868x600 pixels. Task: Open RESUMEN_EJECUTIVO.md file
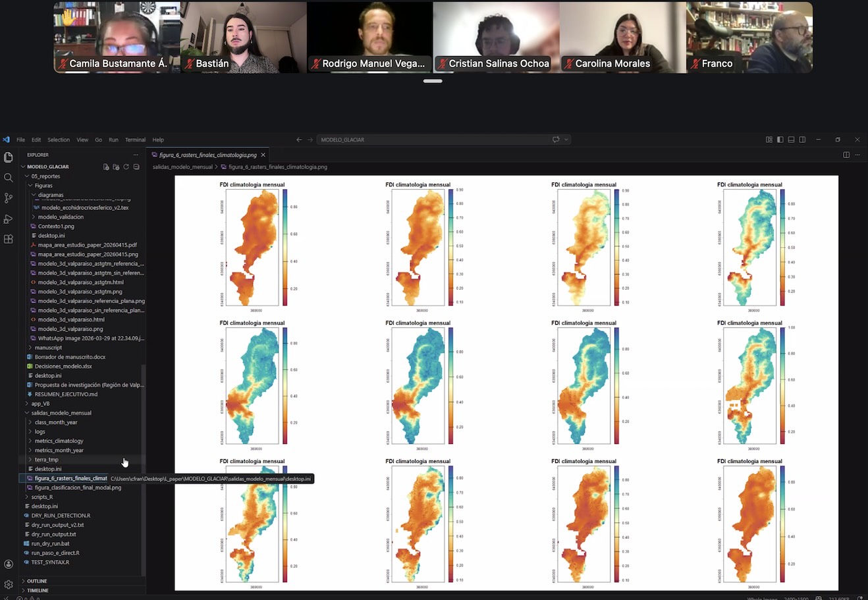tap(66, 395)
